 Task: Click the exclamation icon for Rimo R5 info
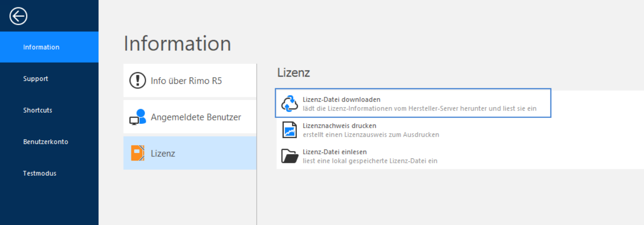138,80
